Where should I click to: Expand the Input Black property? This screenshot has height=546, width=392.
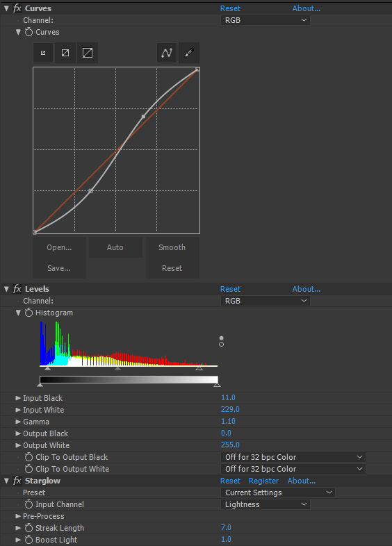[x=18, y=398]
